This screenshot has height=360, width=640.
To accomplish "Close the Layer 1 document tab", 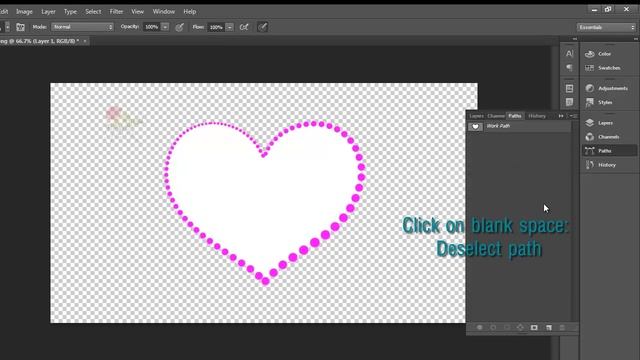I will click(85, 41).
